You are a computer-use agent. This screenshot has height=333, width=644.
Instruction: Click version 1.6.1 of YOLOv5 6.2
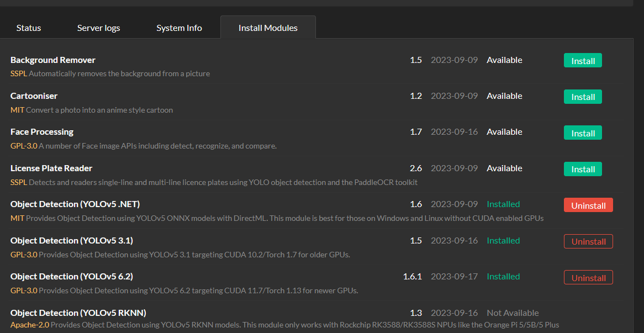pos(413,276)
